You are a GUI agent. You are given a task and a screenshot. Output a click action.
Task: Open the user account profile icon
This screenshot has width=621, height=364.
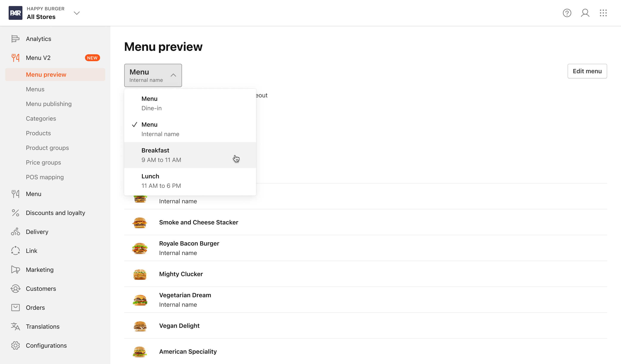point(585,13)
